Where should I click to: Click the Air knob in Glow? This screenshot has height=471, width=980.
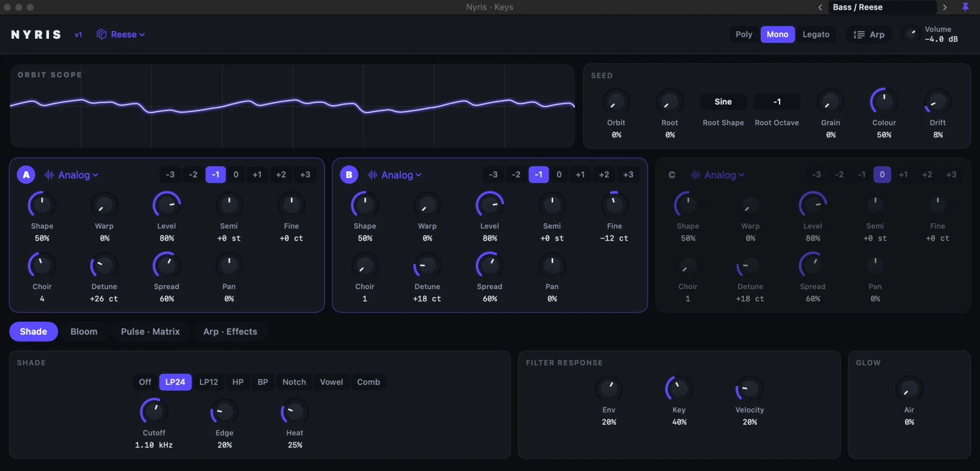point(909,389)
